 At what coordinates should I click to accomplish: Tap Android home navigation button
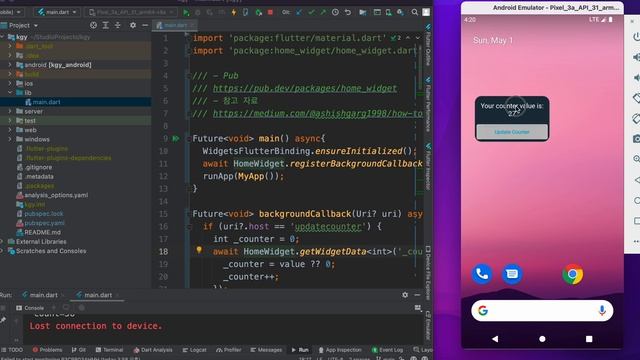(542, 339)
